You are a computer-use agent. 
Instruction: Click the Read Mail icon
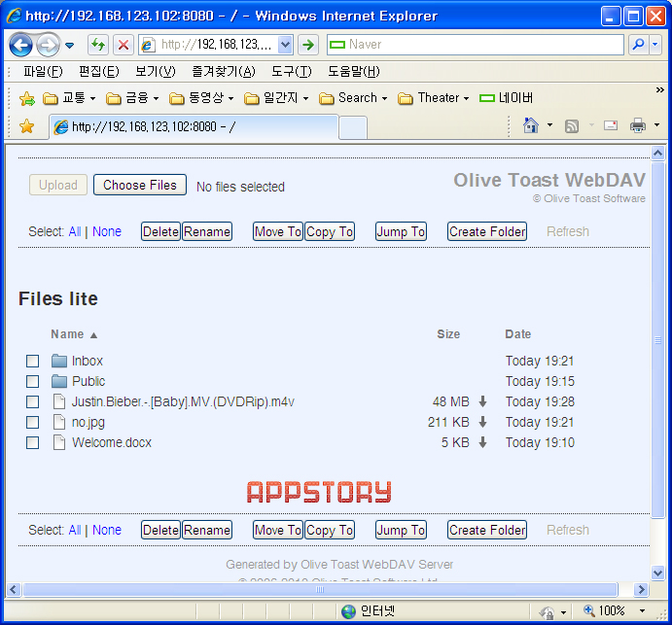[611, 125]
